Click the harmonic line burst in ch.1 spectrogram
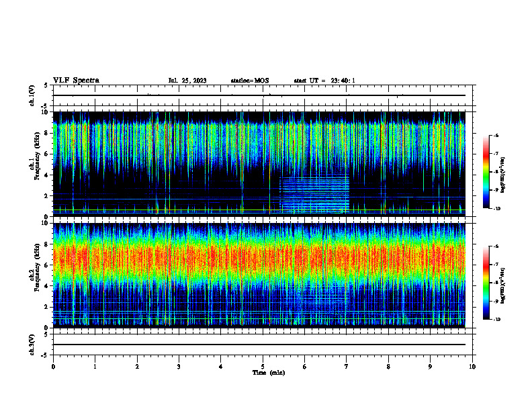Viewport: 532px width, 411px height. click(x=314, y=193)
